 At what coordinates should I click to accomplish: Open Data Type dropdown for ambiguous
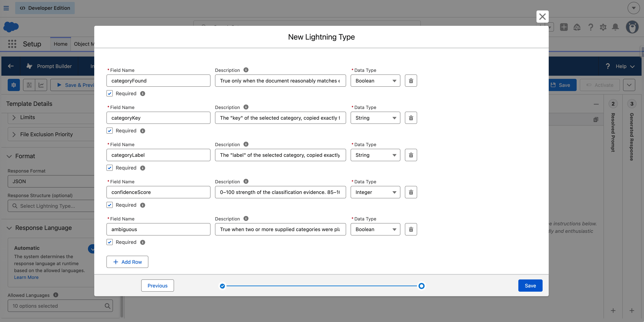pos(375,229)
